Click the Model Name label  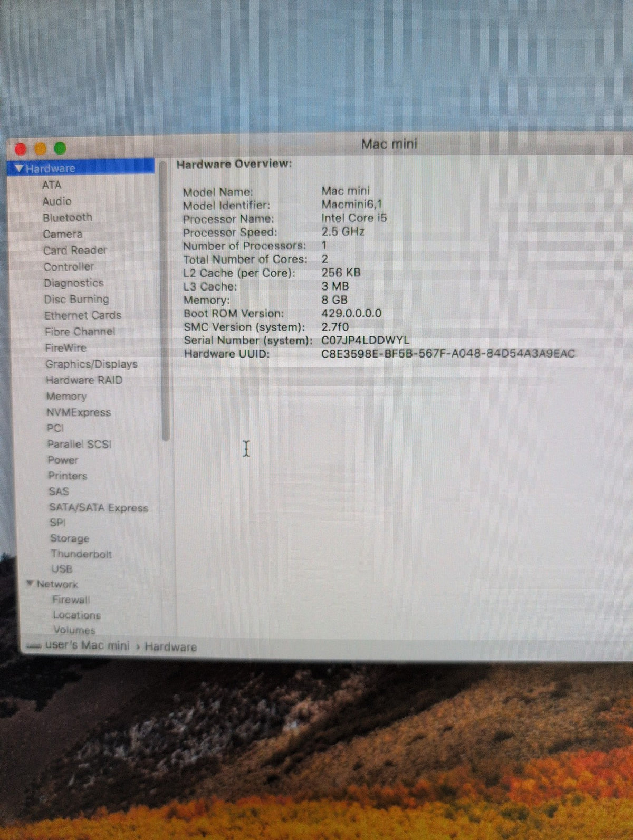218,192
